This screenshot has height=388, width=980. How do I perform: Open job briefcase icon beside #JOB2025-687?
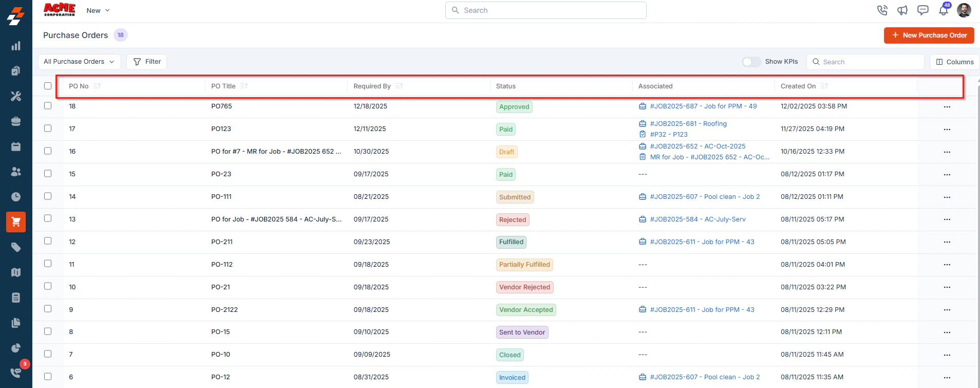643,106
